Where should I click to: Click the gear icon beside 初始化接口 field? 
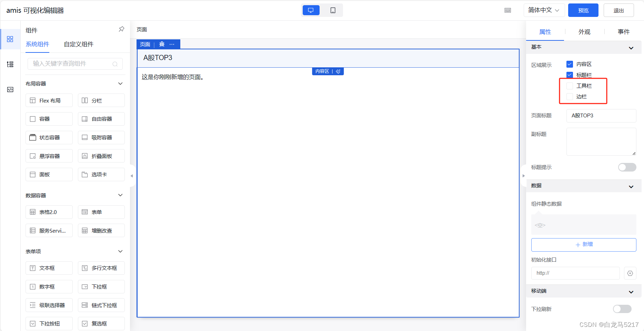pyautogui.click(x=630, y=273)
